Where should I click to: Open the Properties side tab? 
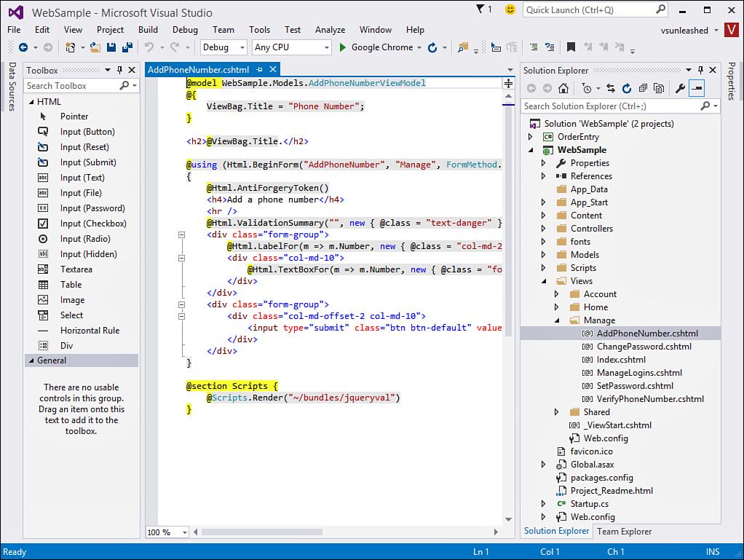click(732, 81)
